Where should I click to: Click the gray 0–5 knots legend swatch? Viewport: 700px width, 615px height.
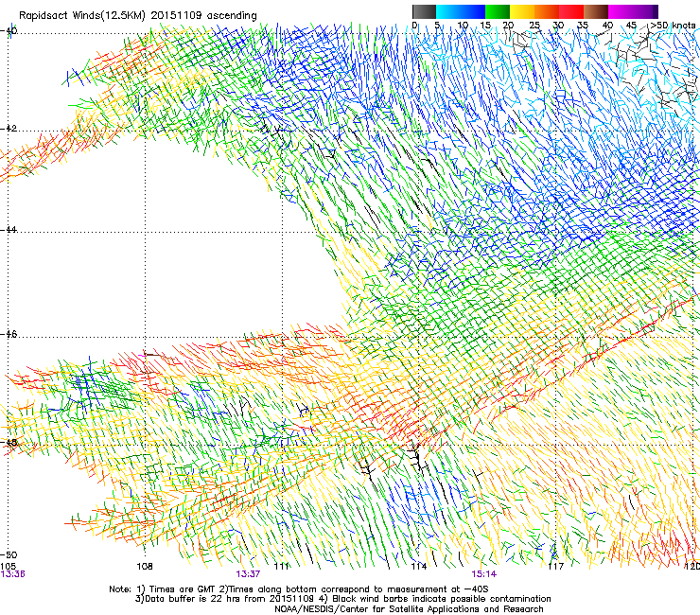(424, 11)
